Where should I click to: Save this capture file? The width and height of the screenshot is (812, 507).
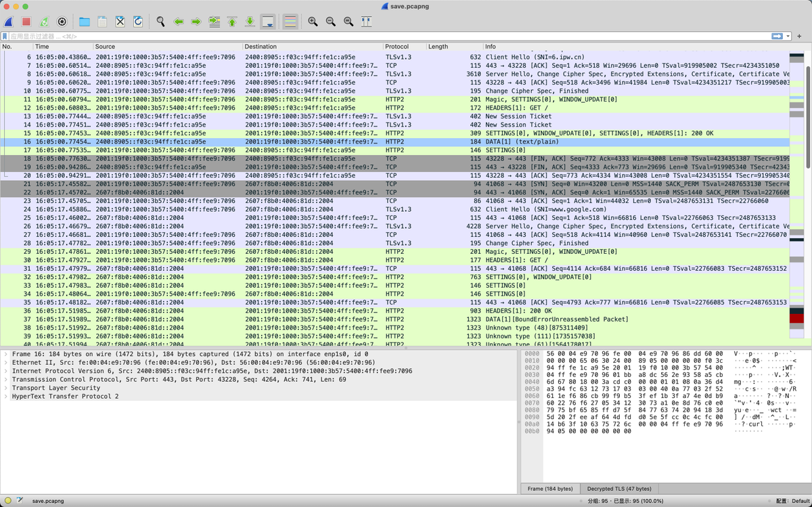point(102,22)
